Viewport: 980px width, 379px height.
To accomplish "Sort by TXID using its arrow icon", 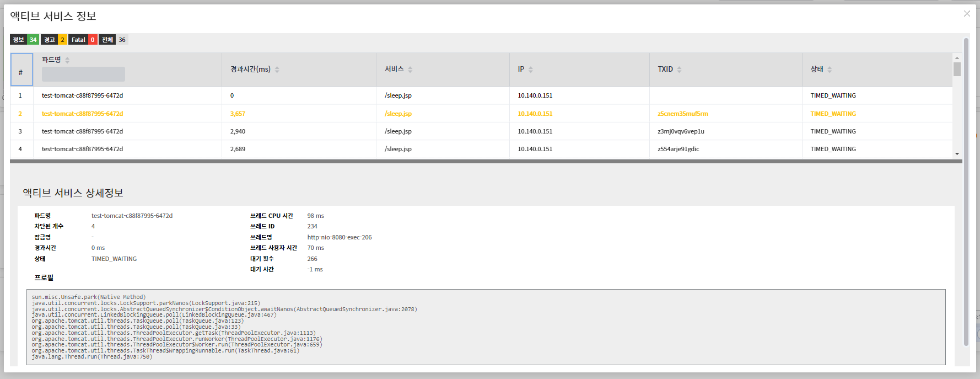I will click(679, 70).
